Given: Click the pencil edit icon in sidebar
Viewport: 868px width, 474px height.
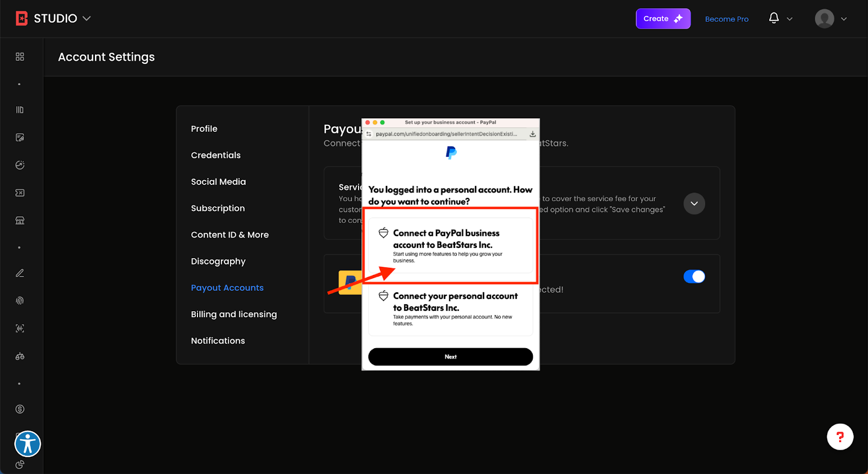Looking at the screenshot, I should click(20, 273).
